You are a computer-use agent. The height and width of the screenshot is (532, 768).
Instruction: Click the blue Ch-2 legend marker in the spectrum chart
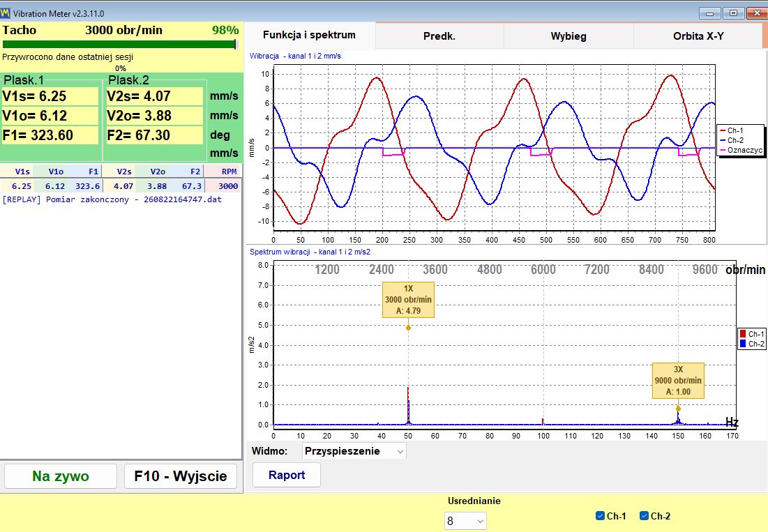click(742, 344)
